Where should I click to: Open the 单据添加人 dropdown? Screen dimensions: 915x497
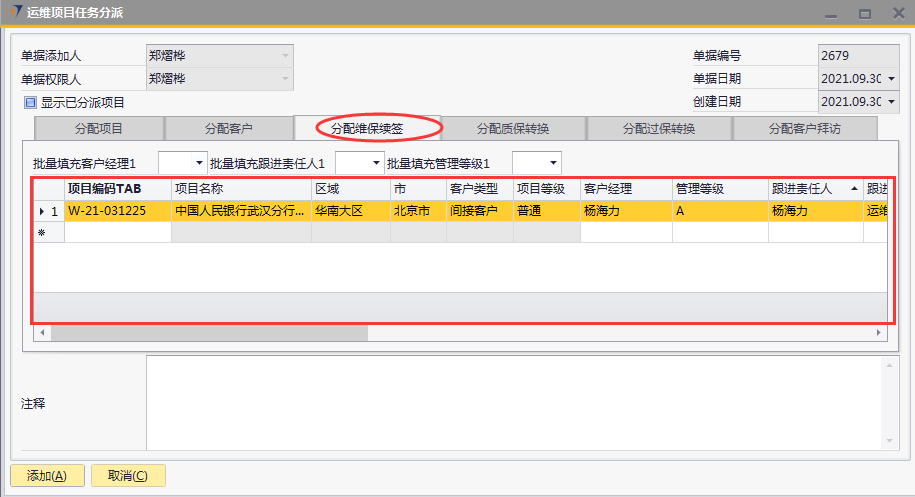point(286,56)
